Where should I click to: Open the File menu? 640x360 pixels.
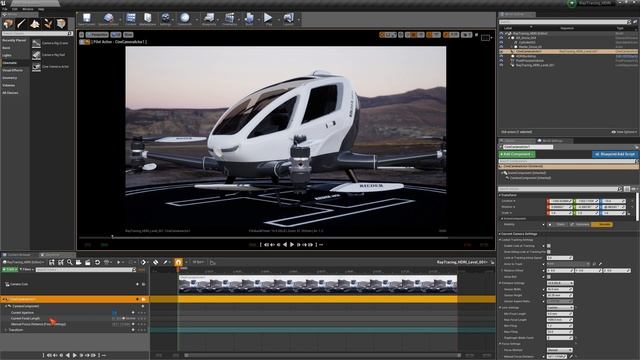[4, 9]
